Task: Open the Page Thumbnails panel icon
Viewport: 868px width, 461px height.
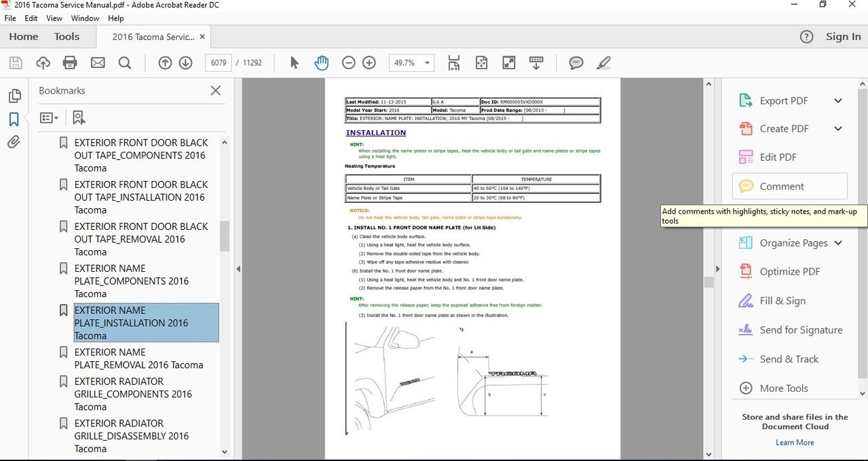Action: point(14,96)
